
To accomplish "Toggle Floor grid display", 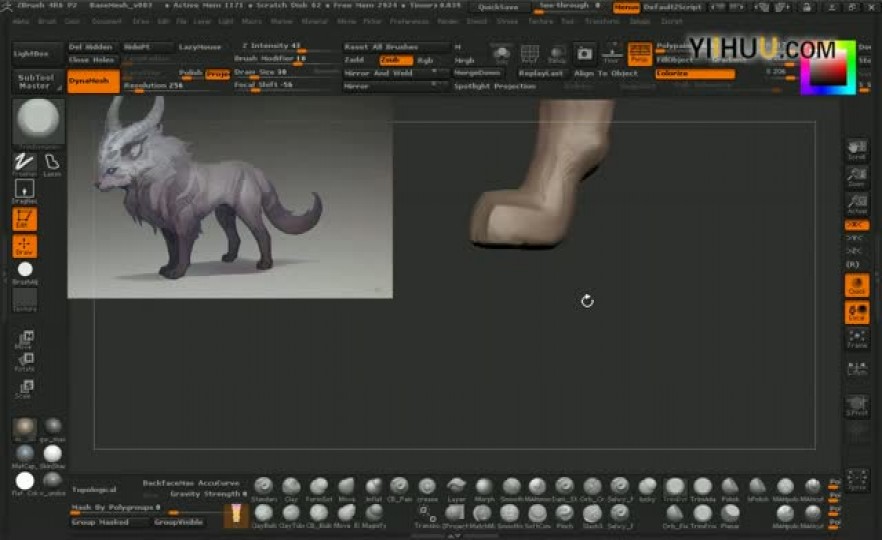I will [611, 53].
